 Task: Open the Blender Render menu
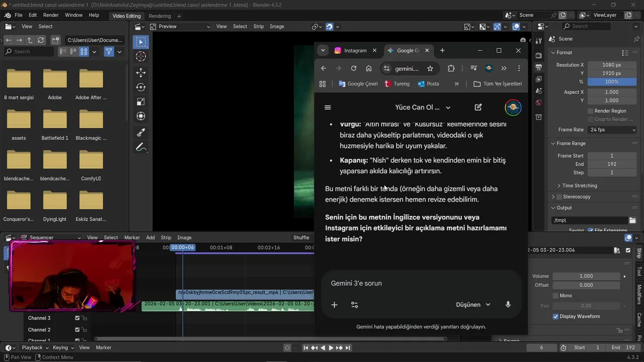click(x=51, y=15)
